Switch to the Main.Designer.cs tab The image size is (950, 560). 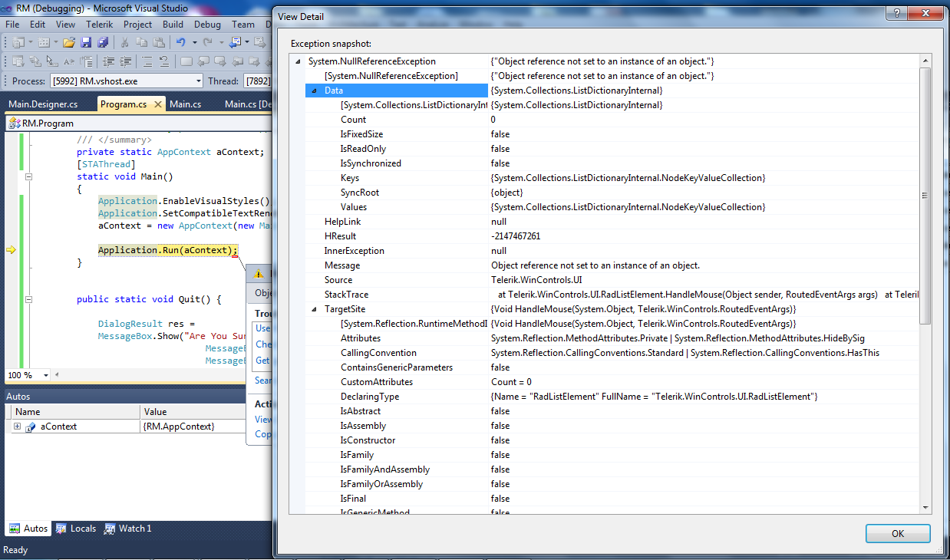[43, 104]
